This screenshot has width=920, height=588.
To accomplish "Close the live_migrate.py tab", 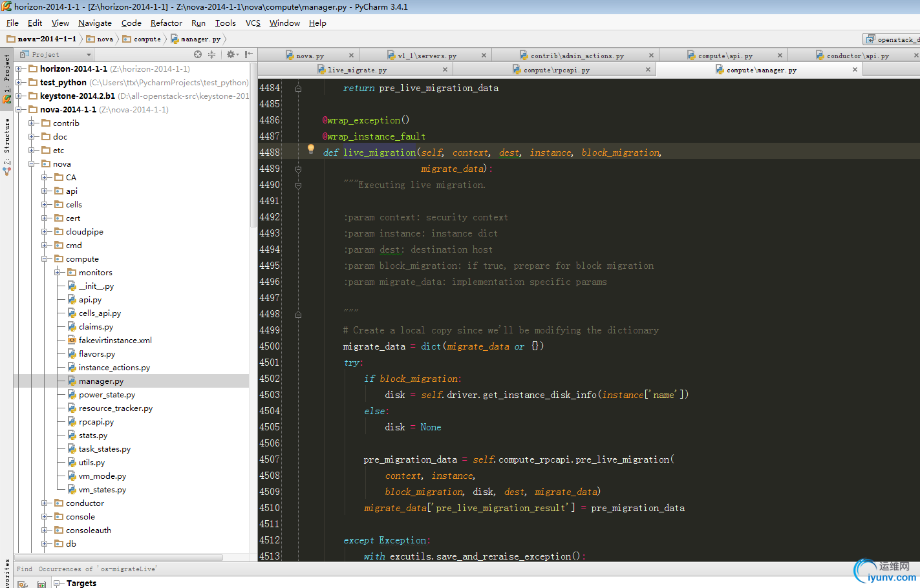I will point(445,69).
